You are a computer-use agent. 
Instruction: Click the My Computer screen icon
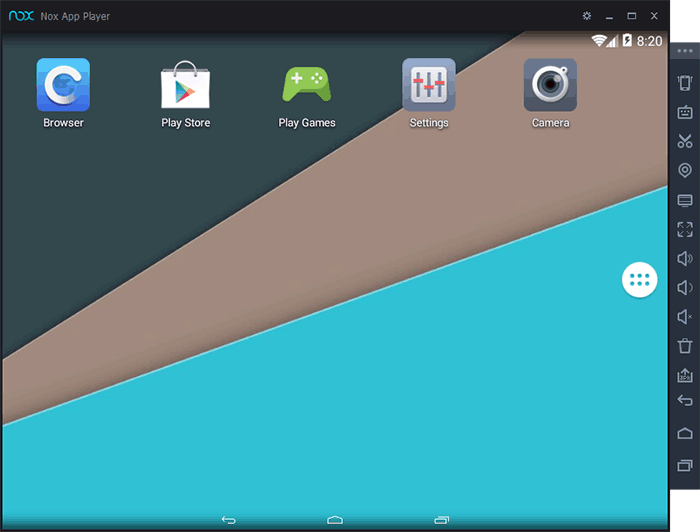pyautogui.click(x=685, y=200)
